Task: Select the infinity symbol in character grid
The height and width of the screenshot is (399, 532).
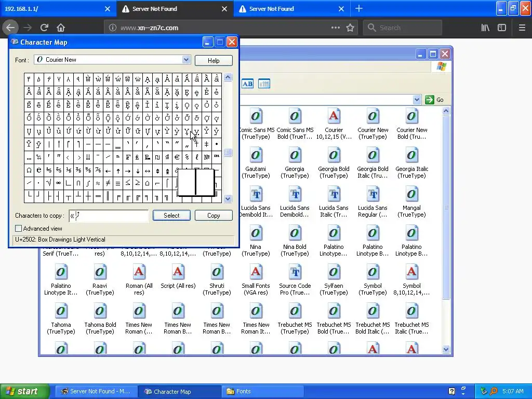Action: (x=59, y=183)
